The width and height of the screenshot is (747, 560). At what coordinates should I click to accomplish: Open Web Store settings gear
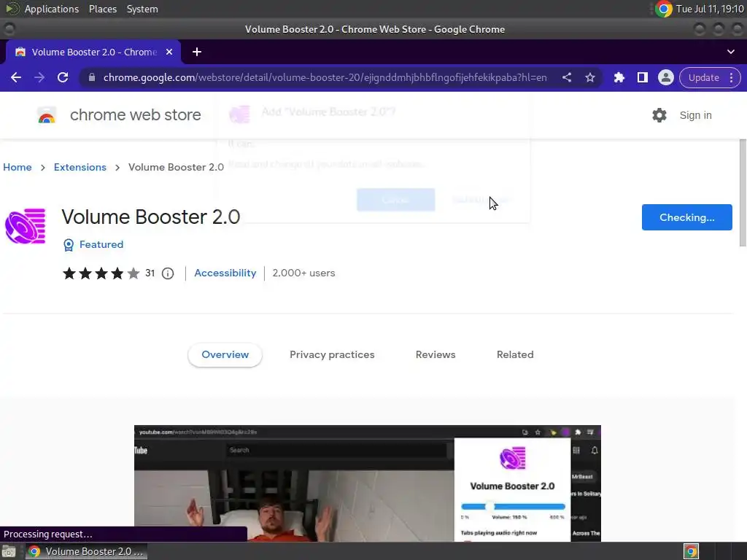click(x=659, y=115)
